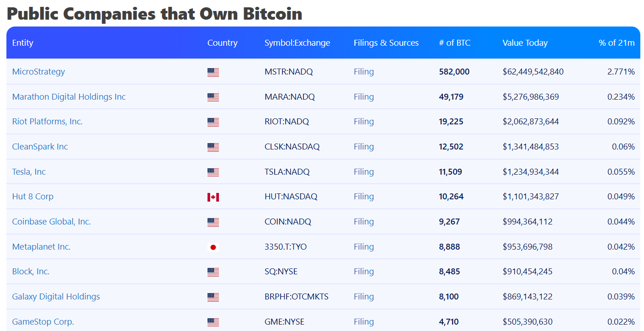Select the % of 21m column header
Screen dimensions: 644x331
point(616,43)
